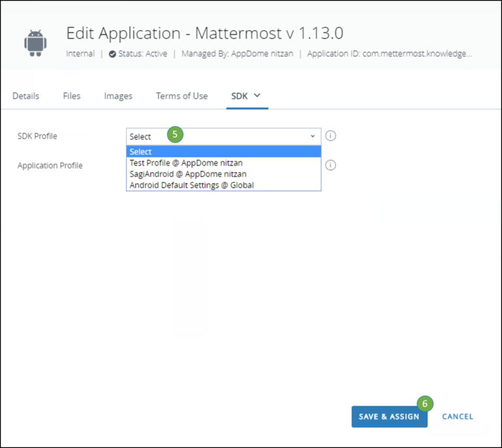Switch to the Details tab

26,96
